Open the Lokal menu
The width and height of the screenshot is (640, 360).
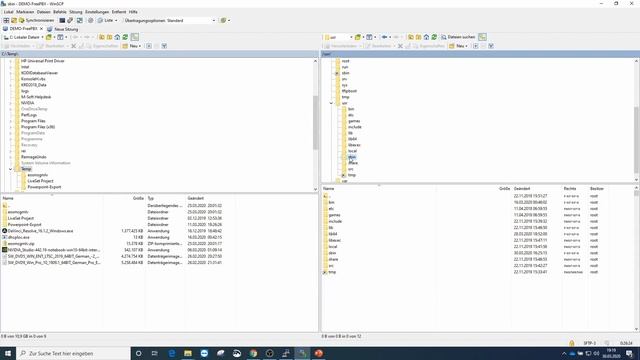pyautogui.click(x=8, y=12)
